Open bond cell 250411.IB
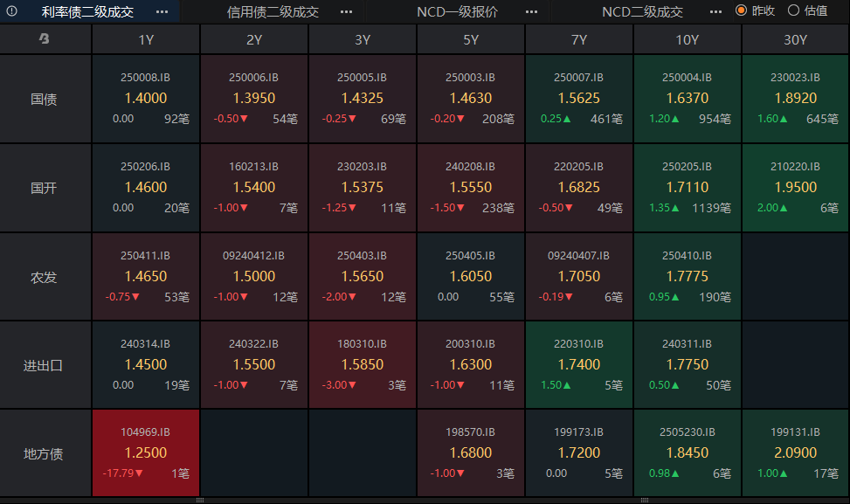 coord(146,277)
